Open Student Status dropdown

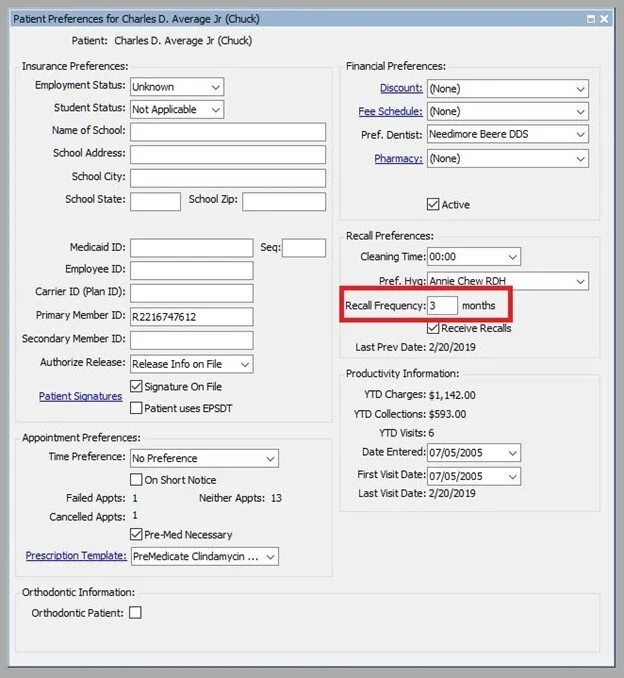[x=177, y=110]
